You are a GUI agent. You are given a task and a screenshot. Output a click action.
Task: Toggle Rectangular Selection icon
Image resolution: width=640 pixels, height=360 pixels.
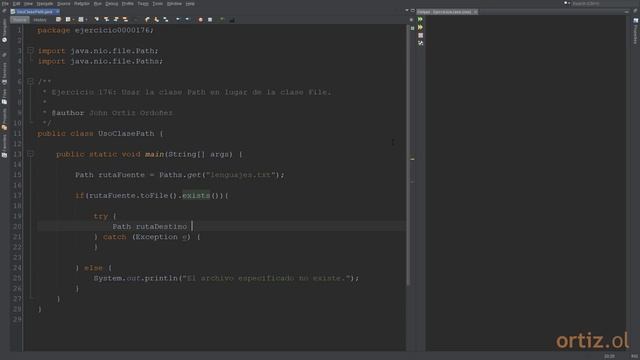[136, 20]
